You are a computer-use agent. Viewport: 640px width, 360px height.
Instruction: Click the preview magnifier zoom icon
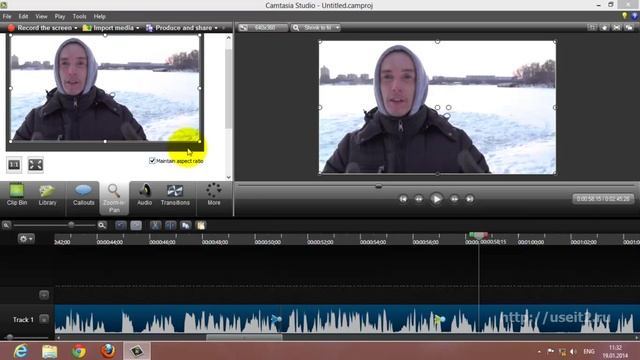pyautogui.click(x=296, y=28)
